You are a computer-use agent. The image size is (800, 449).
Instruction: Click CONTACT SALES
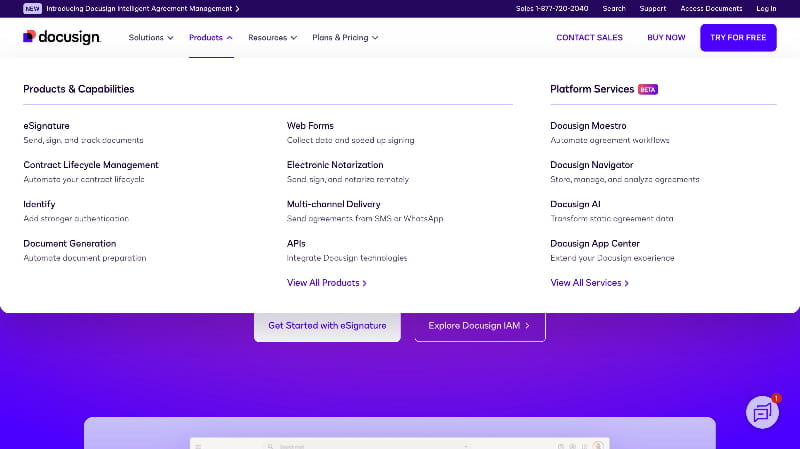coord(589,37)
